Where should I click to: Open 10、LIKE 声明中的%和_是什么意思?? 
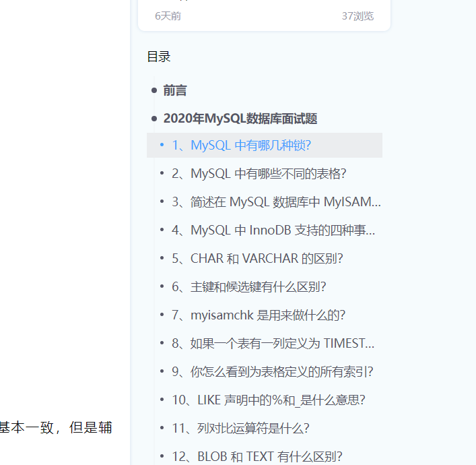pos(269,400)
